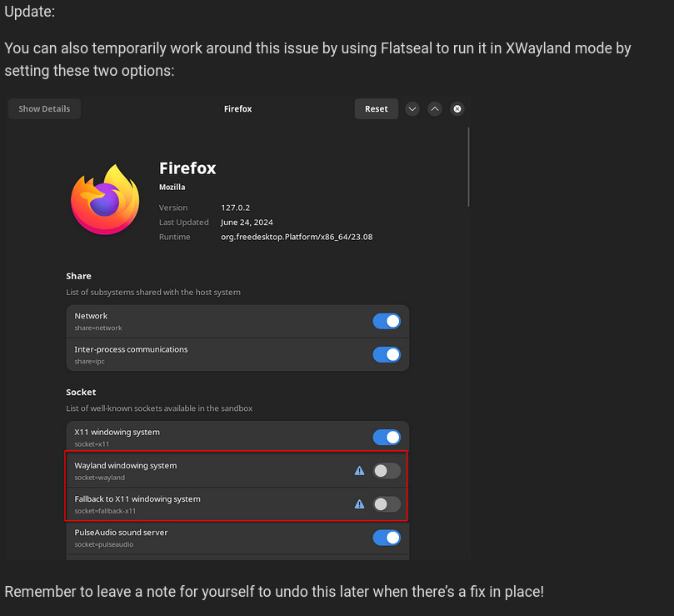This screenshot has width=674, height=616.
Task: Click warning icon beside Wayland windowing system
Action: [359, 470]
